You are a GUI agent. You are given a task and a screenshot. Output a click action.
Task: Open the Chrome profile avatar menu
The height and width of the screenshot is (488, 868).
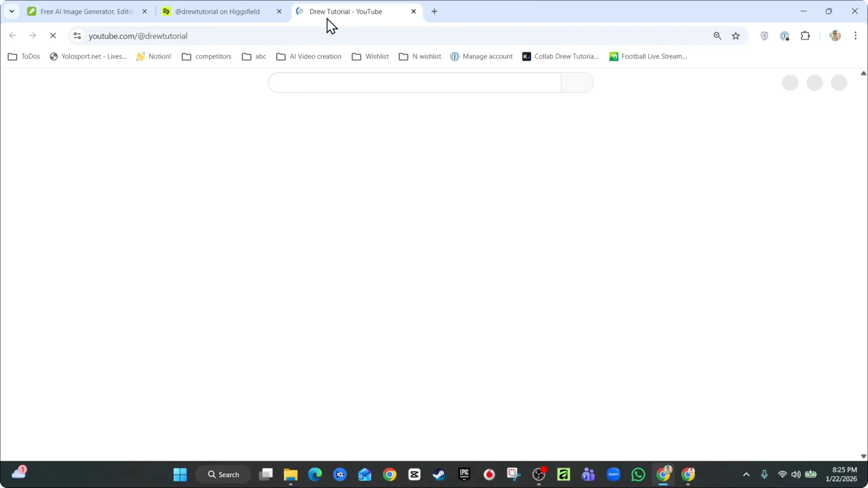tap(836, 36)
